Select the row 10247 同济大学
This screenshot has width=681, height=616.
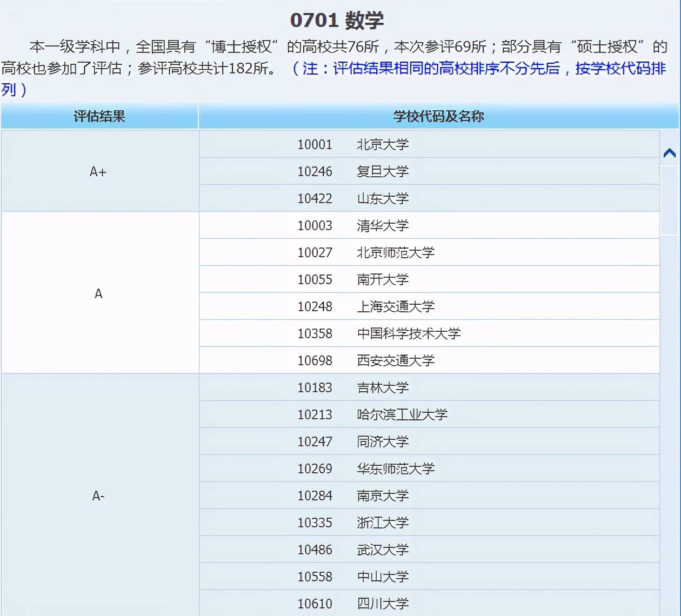point(430,441)
